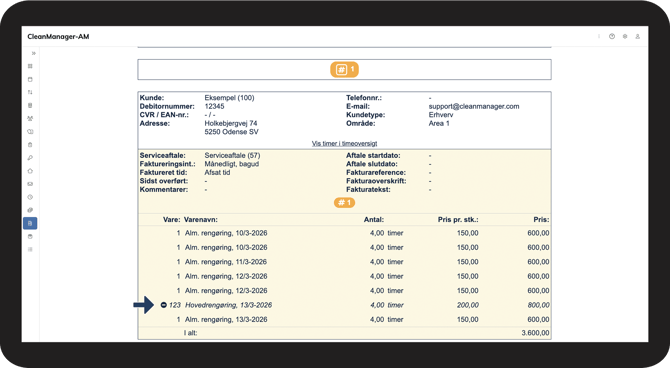Click the Area 1 value
The image size is (670, 368).
click(439, 124)
